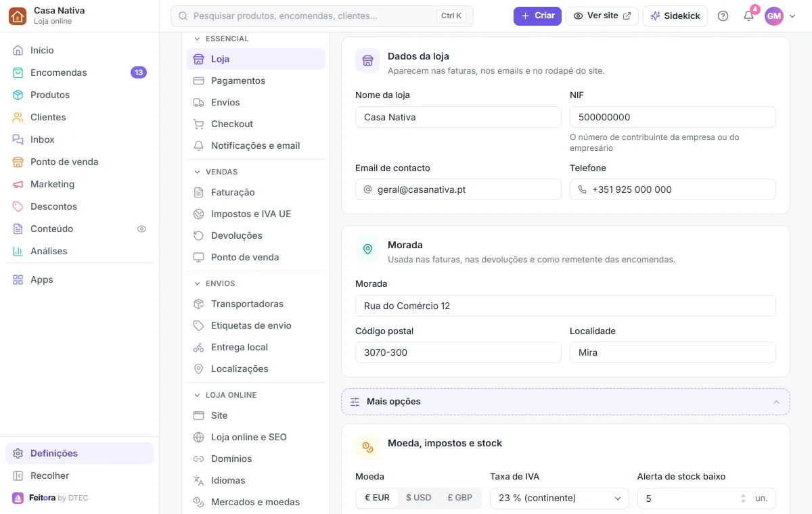The height and width of the screenshot is (514, 812).
Task: Open the Taxa de IVA dropdown
Action: point(559,498)
